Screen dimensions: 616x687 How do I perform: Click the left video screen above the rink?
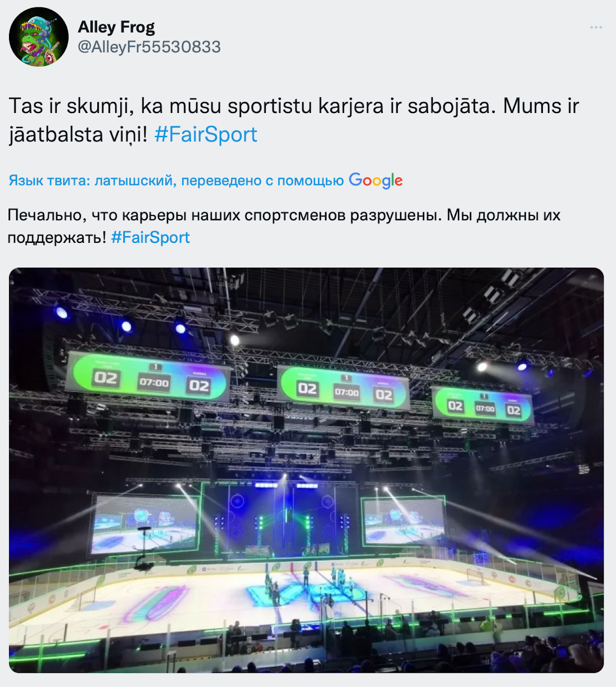145,521
